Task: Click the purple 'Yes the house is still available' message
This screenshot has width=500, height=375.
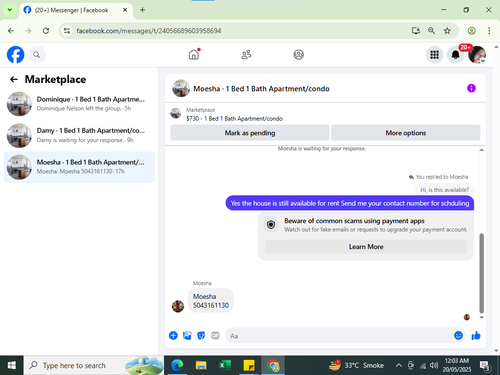Action: click(x=350, y=203)
